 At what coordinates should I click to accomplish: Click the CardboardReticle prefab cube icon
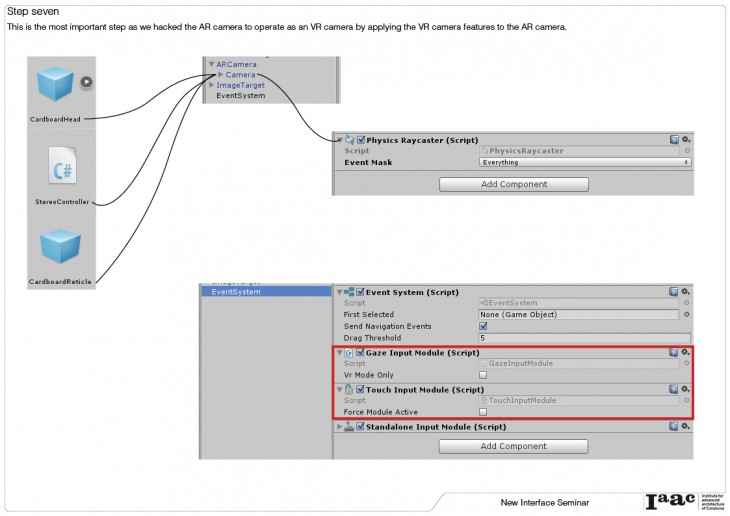(x=60, y=248)
